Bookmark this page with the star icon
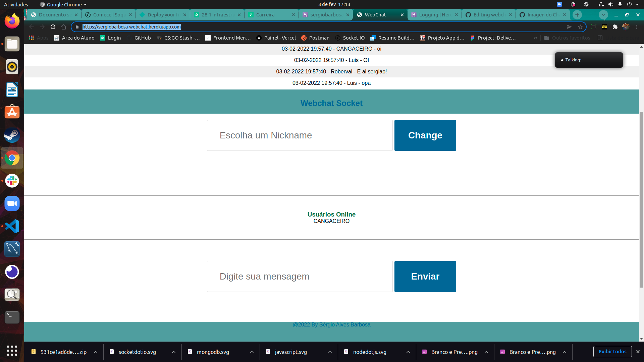This screenshot has height=362, width=644. point(580,27)
